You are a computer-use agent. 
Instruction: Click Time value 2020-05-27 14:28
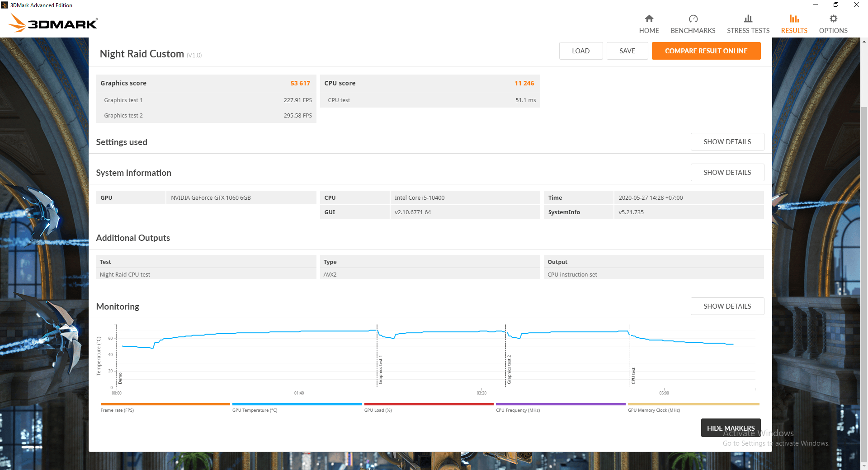(x=689, y=197)
